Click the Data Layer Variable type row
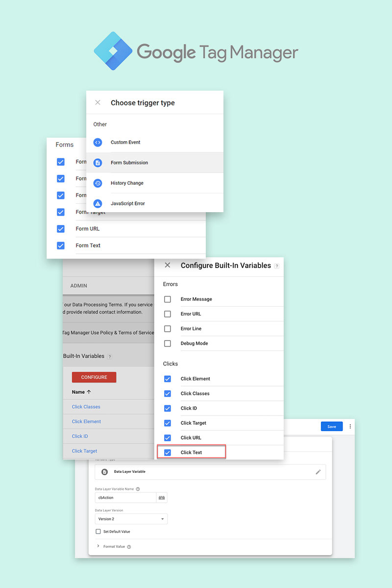This screenshot has width=392, height=588. 210,472
